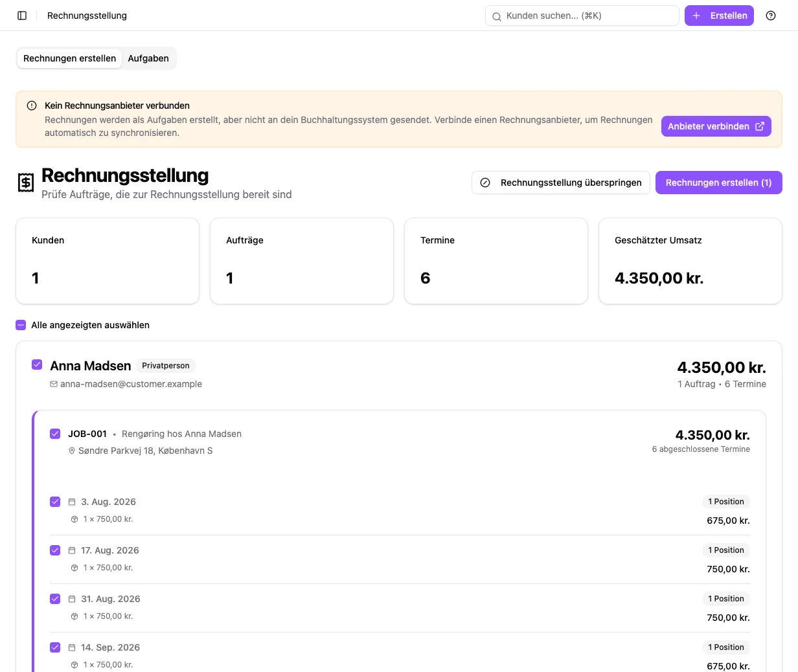Click the map pin icon by Søndre Parkvej

click(72, 451)
